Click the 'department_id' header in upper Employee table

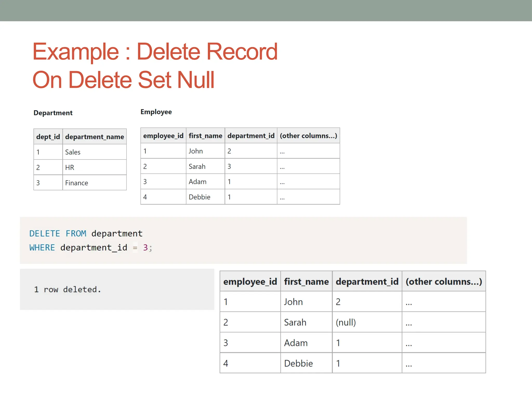point(251,136)
